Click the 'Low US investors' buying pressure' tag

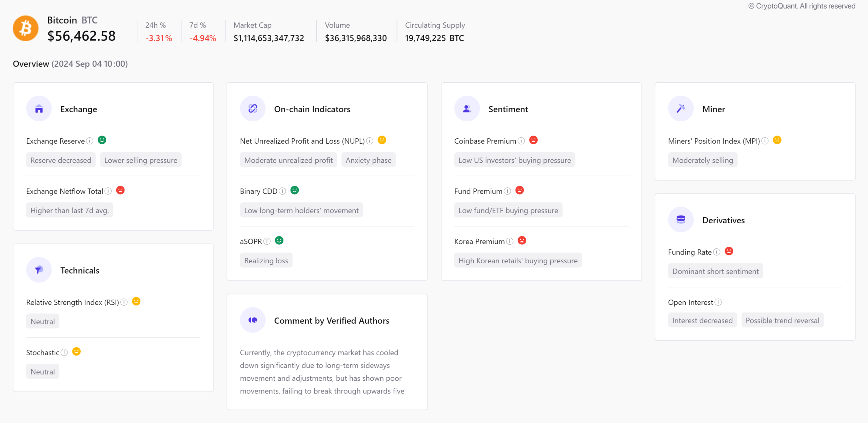click(x=515, y=160)
